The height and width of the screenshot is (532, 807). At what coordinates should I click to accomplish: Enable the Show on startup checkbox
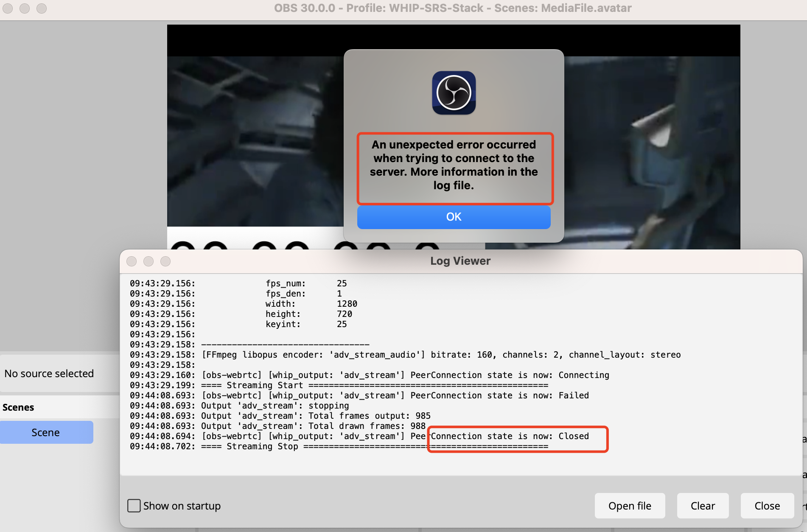coord(134,506)
